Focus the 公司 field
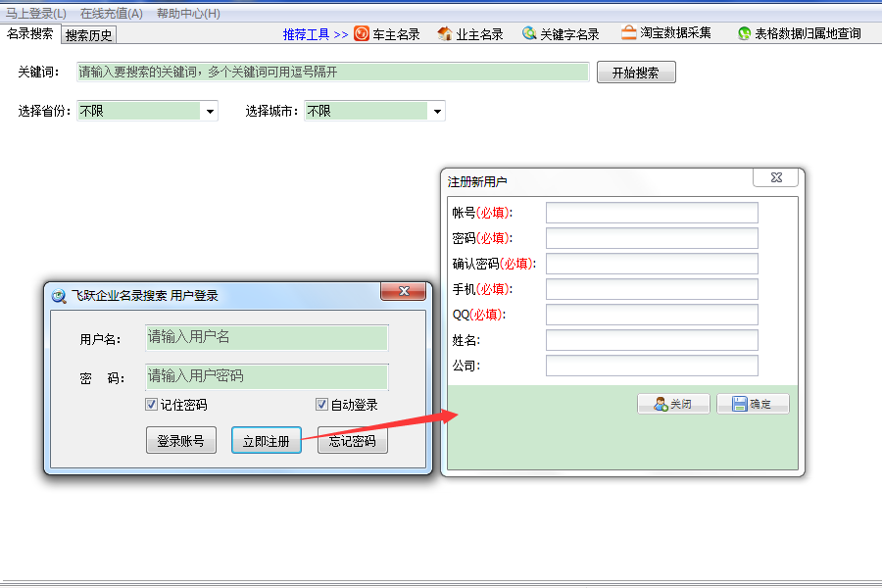 (x=652, y=366)
